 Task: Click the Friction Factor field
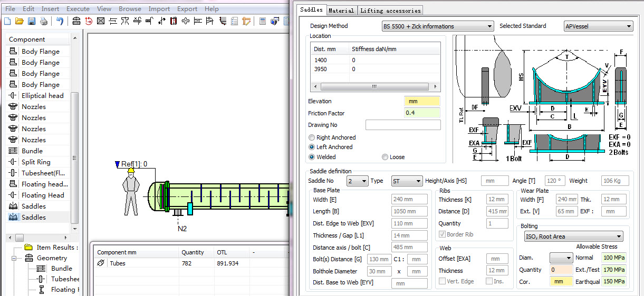(x=422, y=113)
